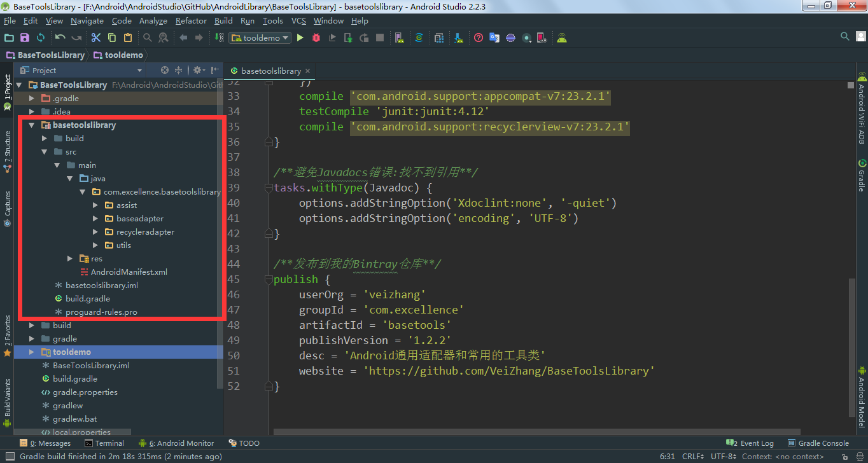
Task: Click the Replace toolbar icon
Action: 163,38
